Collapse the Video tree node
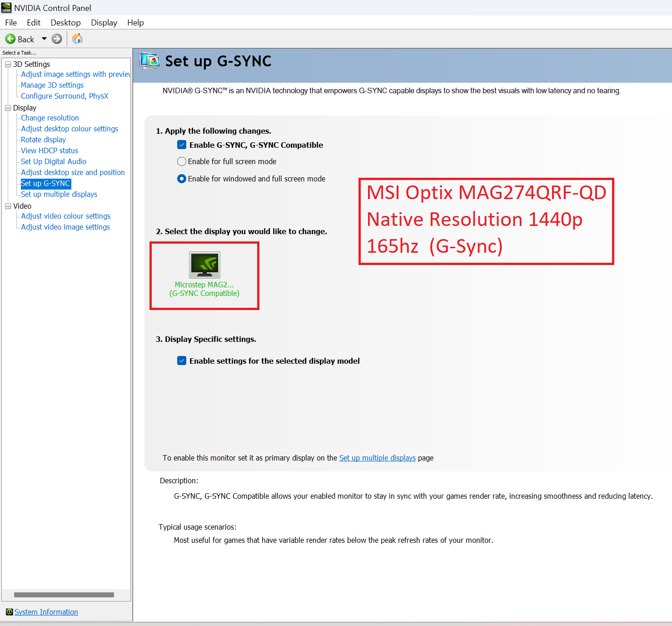Viewport: 672px width, 626px height. coord(8,206)
